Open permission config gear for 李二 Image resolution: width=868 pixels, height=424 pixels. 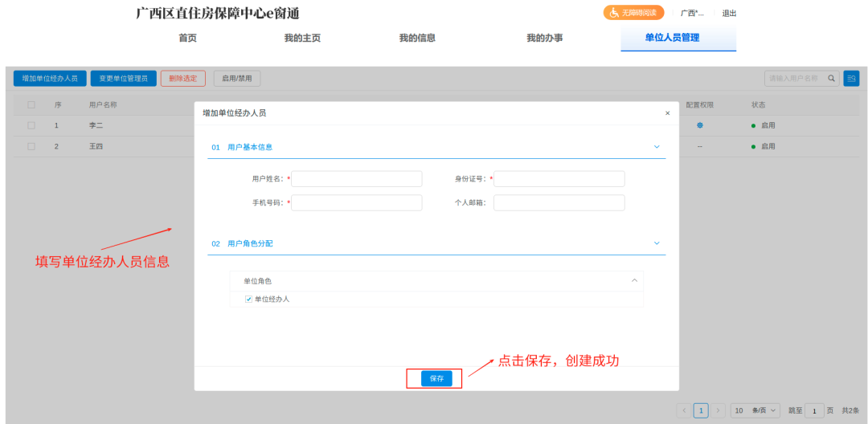[x=699, y=125]
